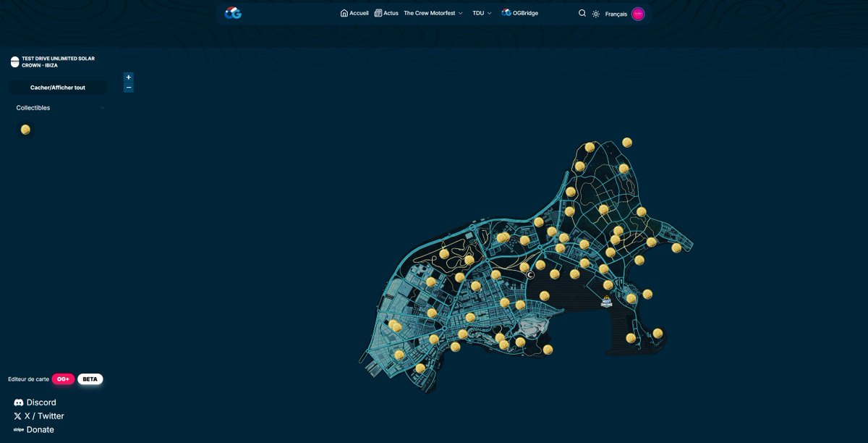Viewport: 868px width, 443px height.
Task: Click the white C marker on map
Action: point(530,275)
